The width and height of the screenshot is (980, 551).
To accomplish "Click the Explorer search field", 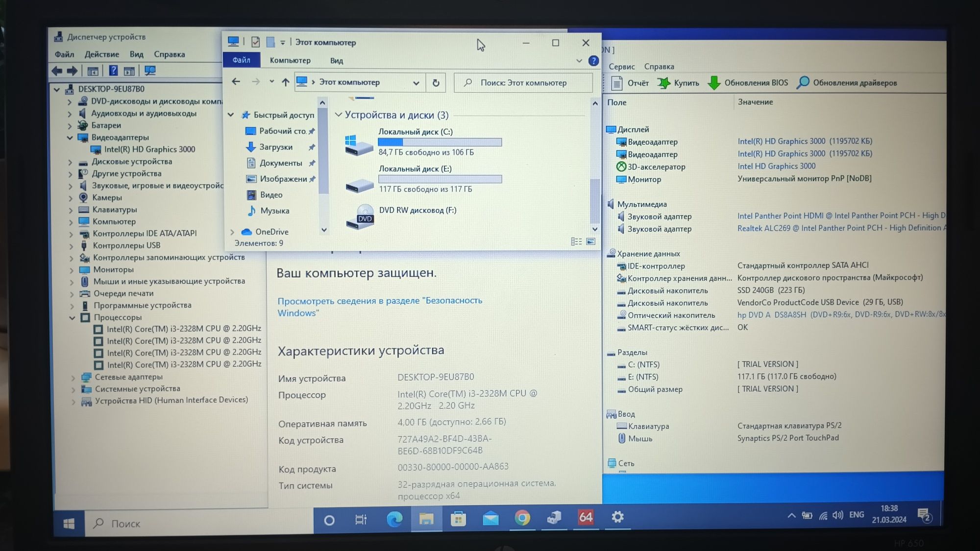I will click(x=523, y=83).
